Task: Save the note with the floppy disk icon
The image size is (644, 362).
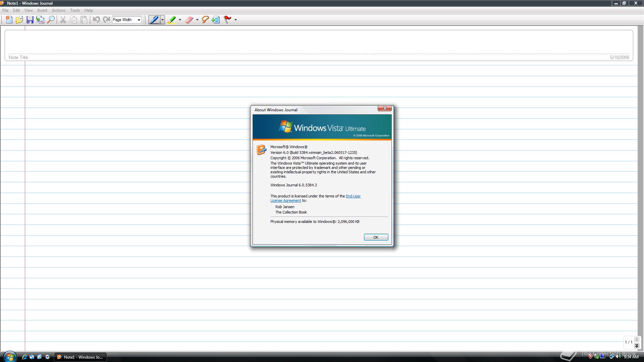Action: coord(30,20)
